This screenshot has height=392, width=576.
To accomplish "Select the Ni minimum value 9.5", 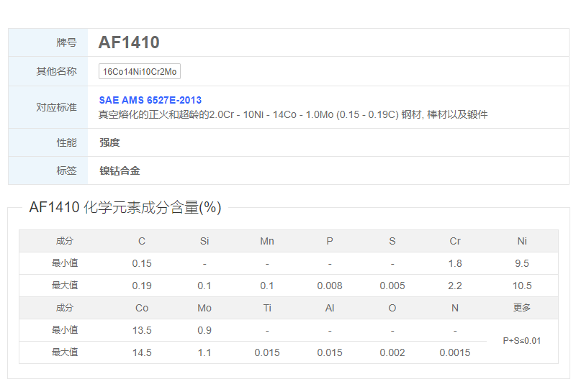I will [522, 263].
